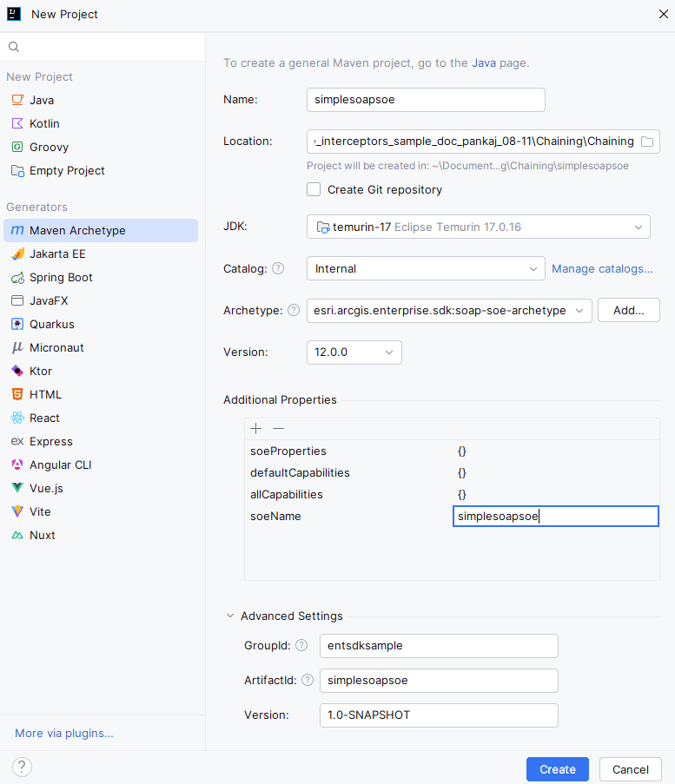675x784 pixels.
Task: Add a new property using plus icon
Action: pyautogui.click(x=255, y=428)
